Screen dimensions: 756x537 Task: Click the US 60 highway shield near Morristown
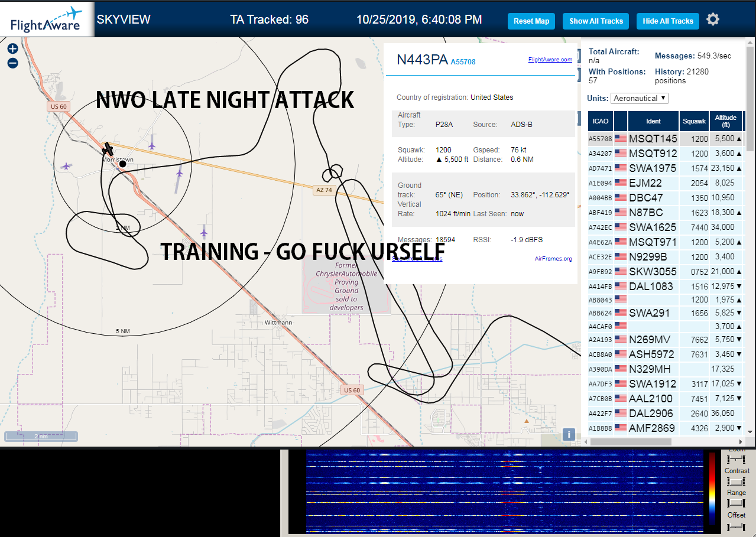tap(59, 106)
